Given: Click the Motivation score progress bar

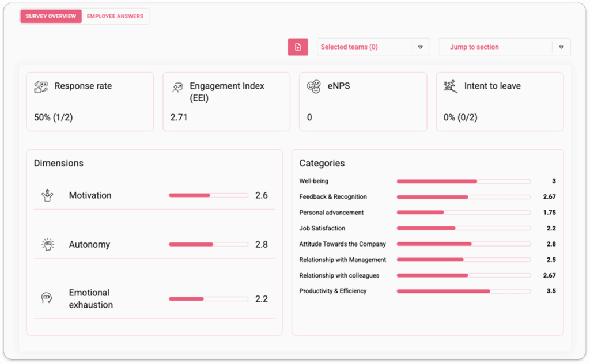Looking at the screenshot, I should click(208, 195).
